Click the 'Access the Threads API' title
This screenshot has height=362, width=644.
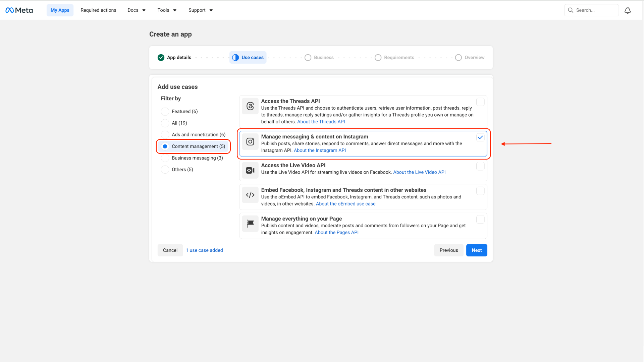(290, 101)
